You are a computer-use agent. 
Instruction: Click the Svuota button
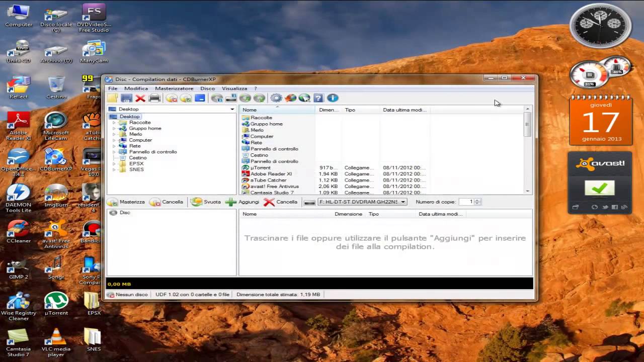206,202
